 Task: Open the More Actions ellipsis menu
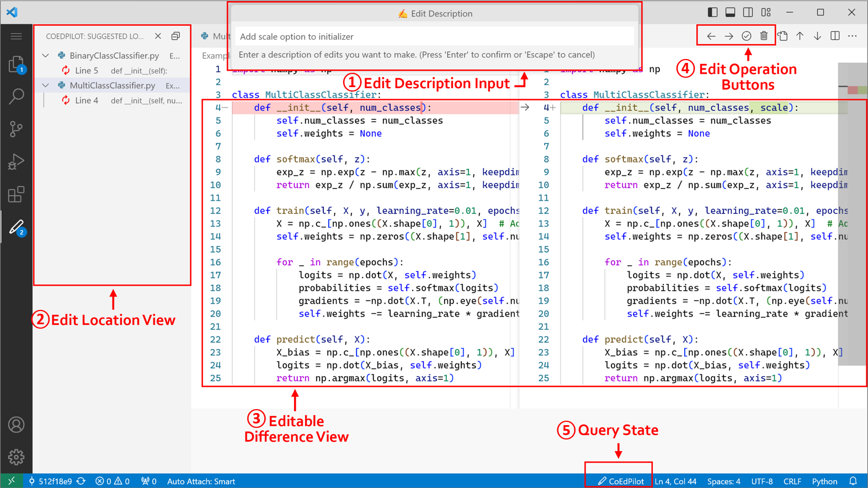853,36
